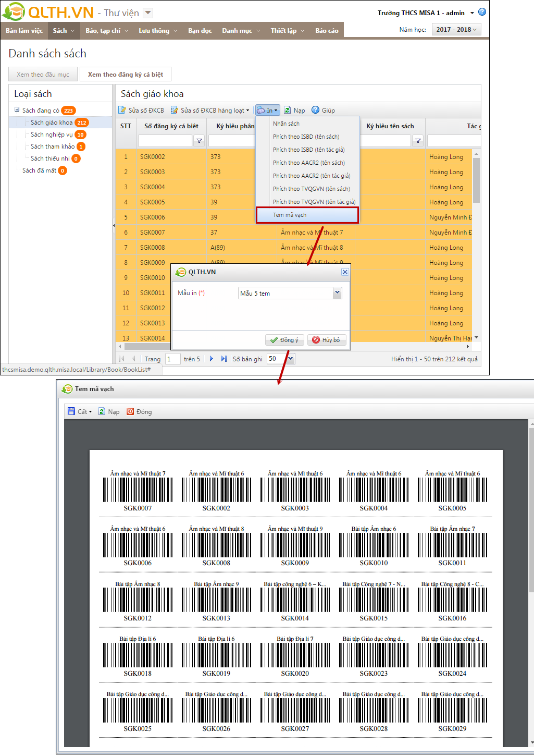Select Tem mã vạch from In menu
Image resolution: width=534 pixels, height=756 pixels.
click(307, 215)
